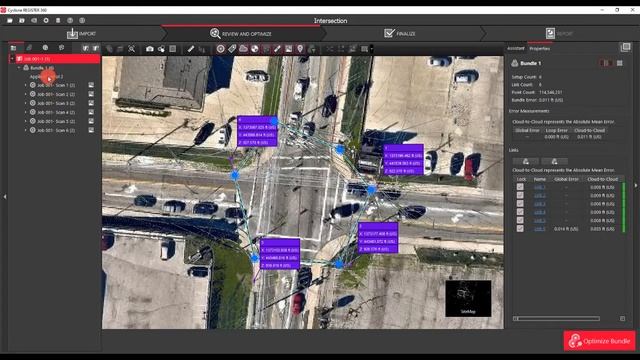The width and height of the screenshot is (640, 360).
Task: Click the right link-action button under Links
Action: pyautogui.click(x=554, y=161)
